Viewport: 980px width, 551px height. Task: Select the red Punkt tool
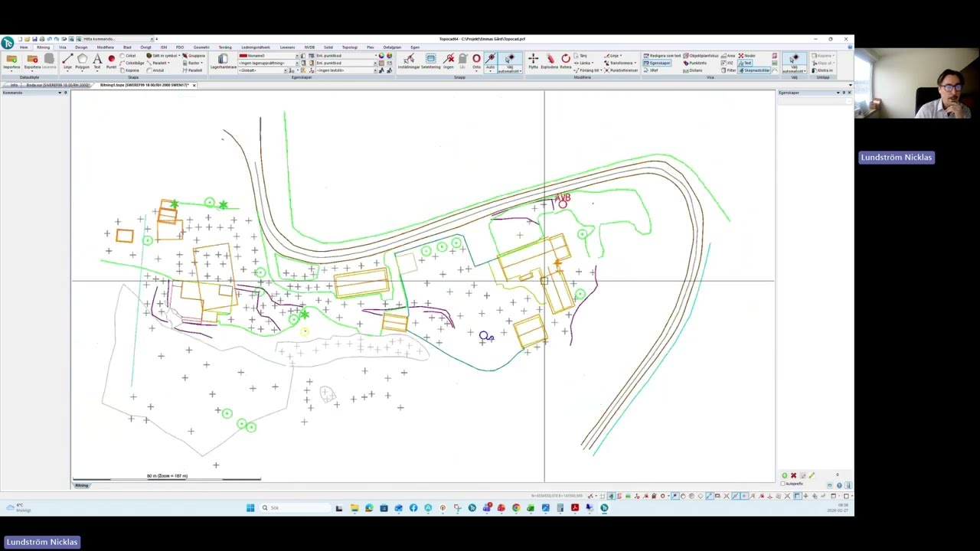112,61
